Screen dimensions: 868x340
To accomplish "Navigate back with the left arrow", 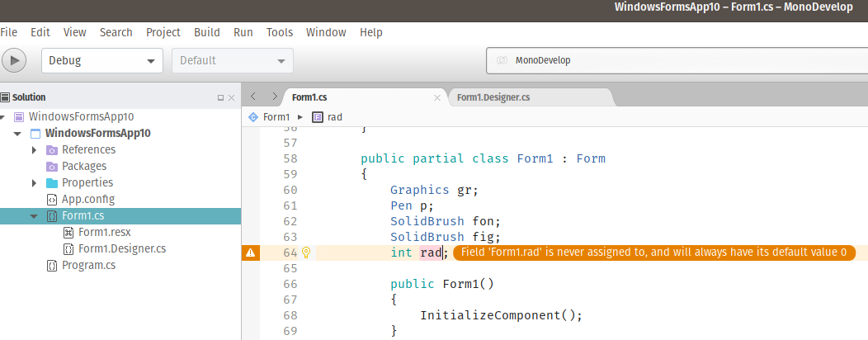I will pos(253,97).
